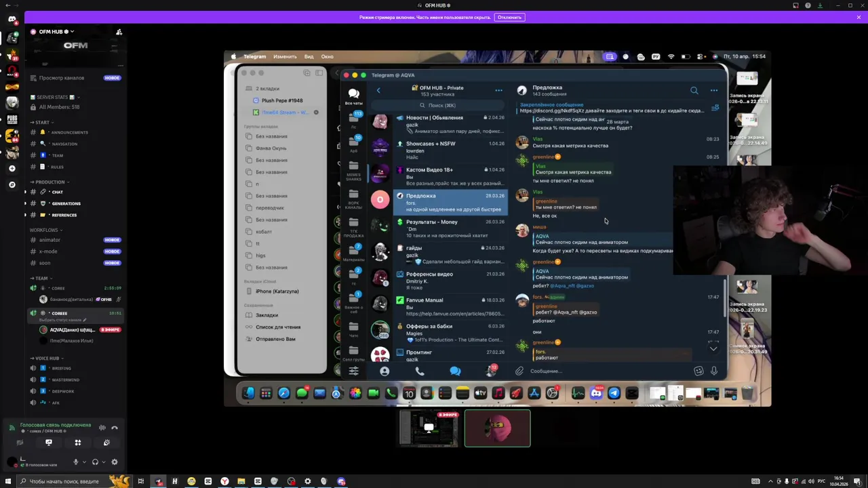
Task: Select user Бананоед(виталька) in voice channel
Action: coord(80,299)
